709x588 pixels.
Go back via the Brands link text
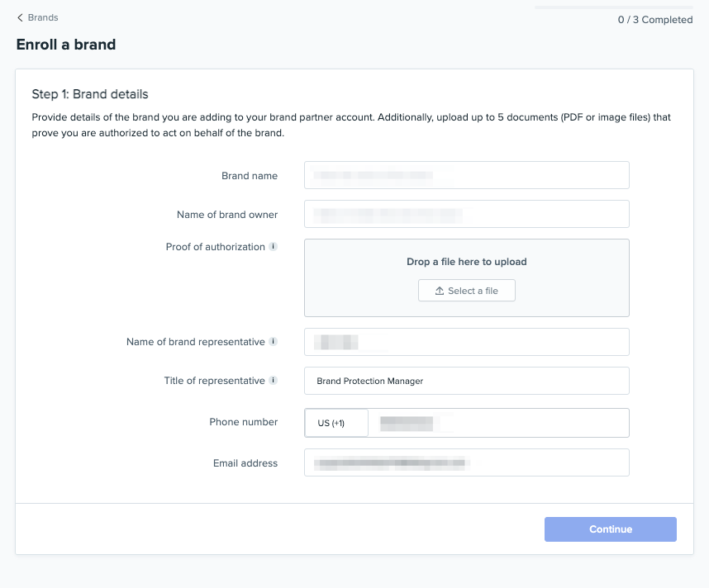click(43, 17)
